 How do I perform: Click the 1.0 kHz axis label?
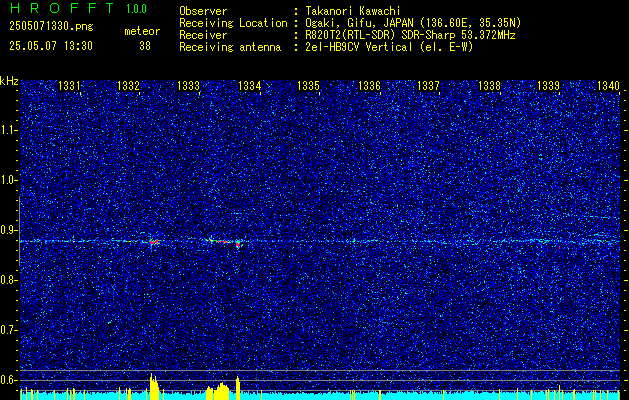[x=9, y=180]
